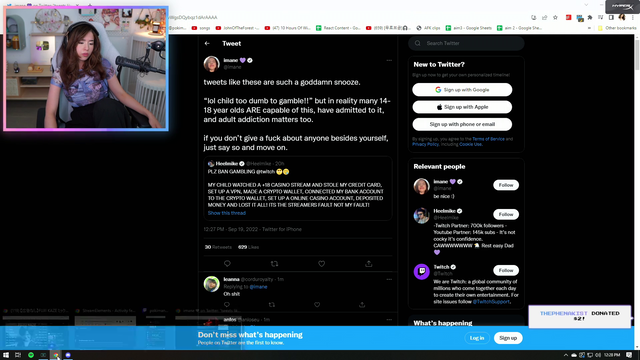Retweet imane's main tweet
The image size is (640, 360).
pyautogui.click(x=274, y=264)
